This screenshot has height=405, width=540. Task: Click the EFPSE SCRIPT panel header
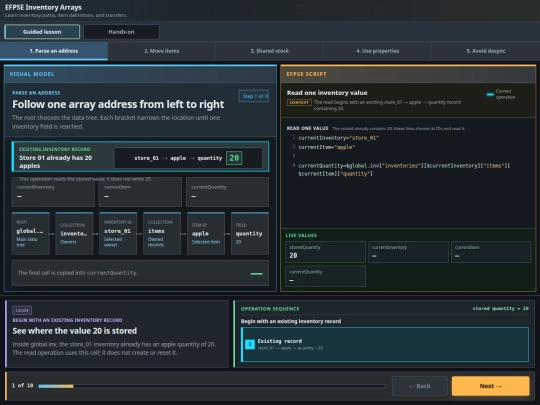click(x=408, y=74)
